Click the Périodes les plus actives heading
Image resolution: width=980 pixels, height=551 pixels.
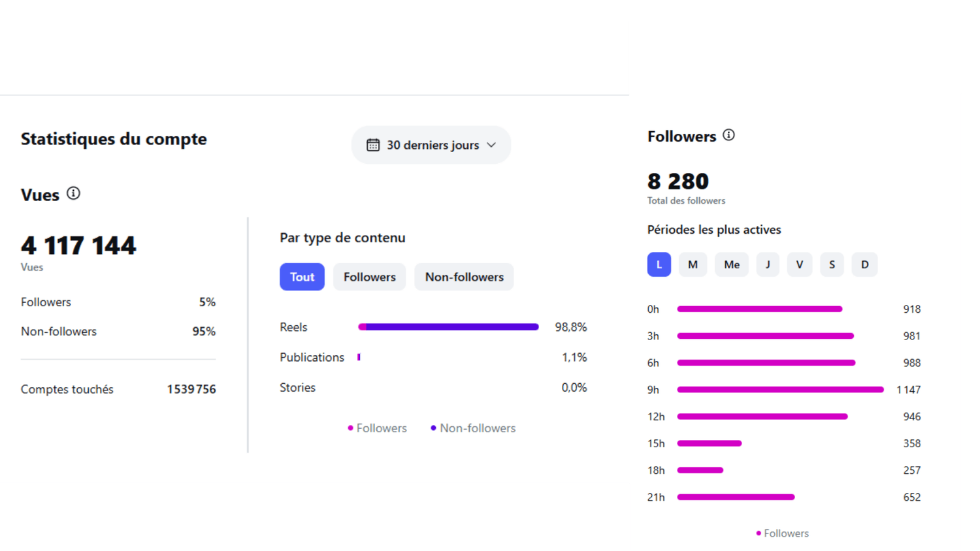(714, 230)
